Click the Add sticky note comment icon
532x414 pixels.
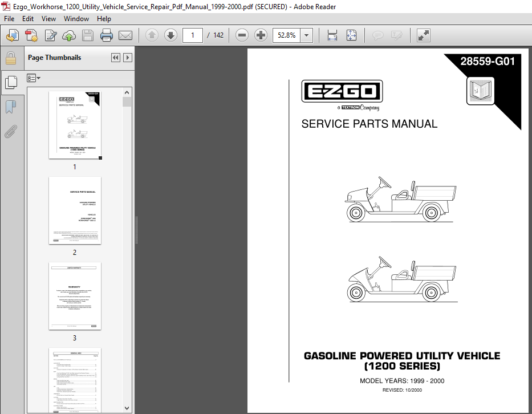click(x=377, y=35)
